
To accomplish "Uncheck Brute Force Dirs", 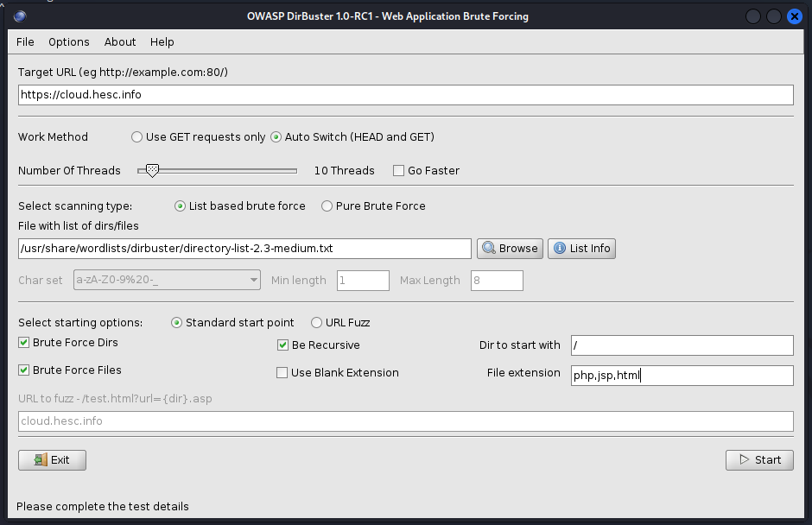I will [x=24, y=343].
